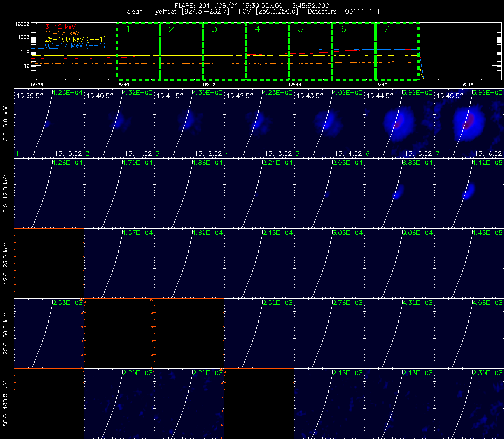Click the '4.30E+03' value in the 3.0-6.0 keV row
504x439 pixels.
207,92
